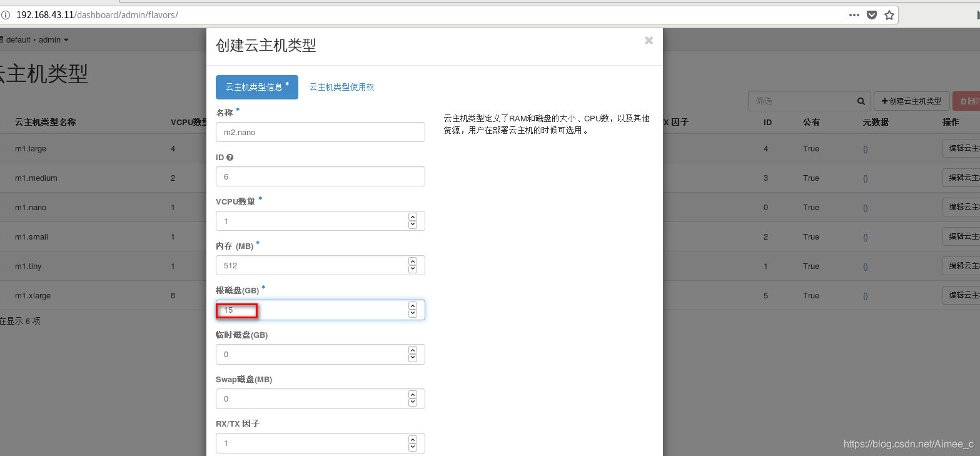Open the browser page actions three-dots menu
Screen dimensions: 980x456
(854, 15)
